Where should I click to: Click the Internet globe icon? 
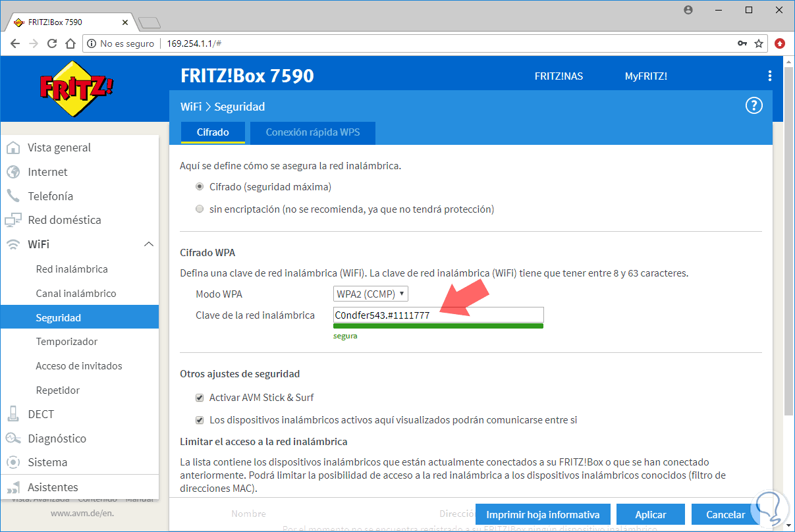(x=13, y=172)
